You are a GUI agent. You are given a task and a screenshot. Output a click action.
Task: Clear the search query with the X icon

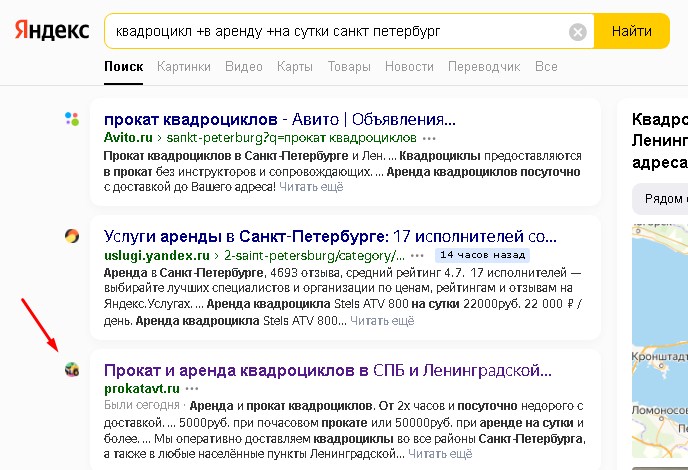577,32
